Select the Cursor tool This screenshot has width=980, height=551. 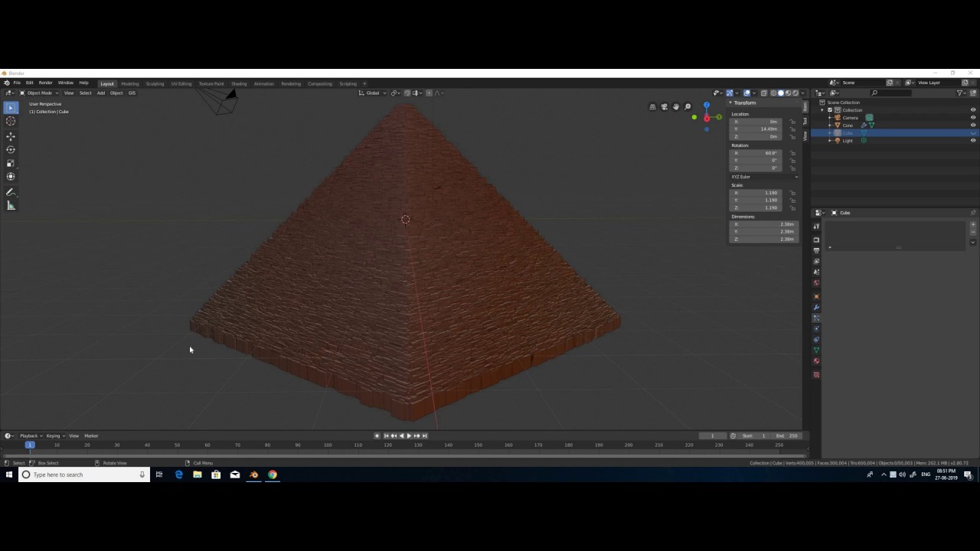click(11, 121)
